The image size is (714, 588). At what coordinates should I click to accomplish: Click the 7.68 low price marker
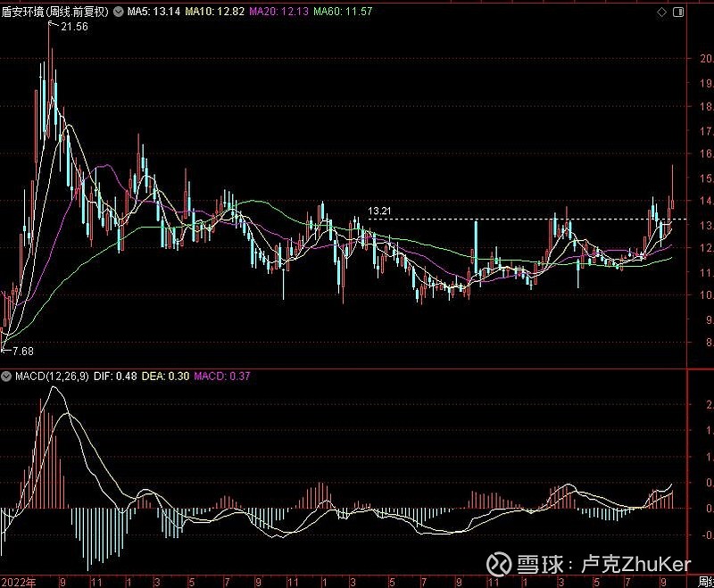[23, 352]
